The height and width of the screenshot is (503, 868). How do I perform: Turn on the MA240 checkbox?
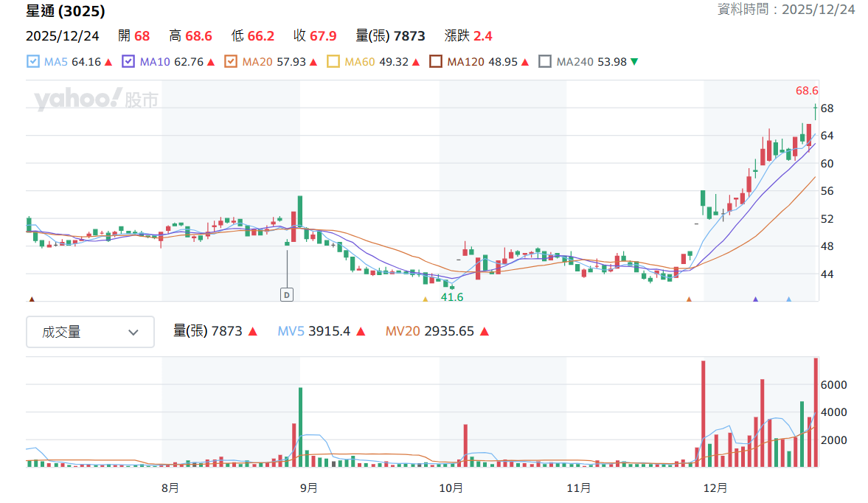click(545, 61)
